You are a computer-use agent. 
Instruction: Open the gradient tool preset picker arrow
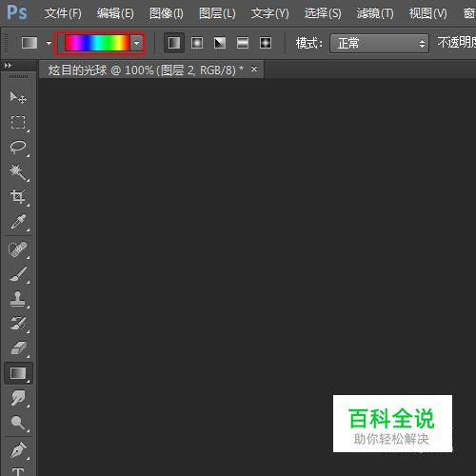coord(49,43)
